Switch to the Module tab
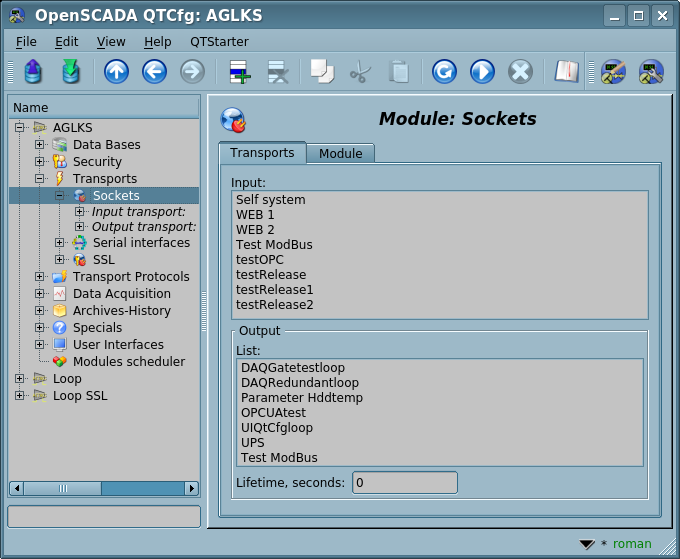This screenshot has width=680, height=559. [340, 154]
